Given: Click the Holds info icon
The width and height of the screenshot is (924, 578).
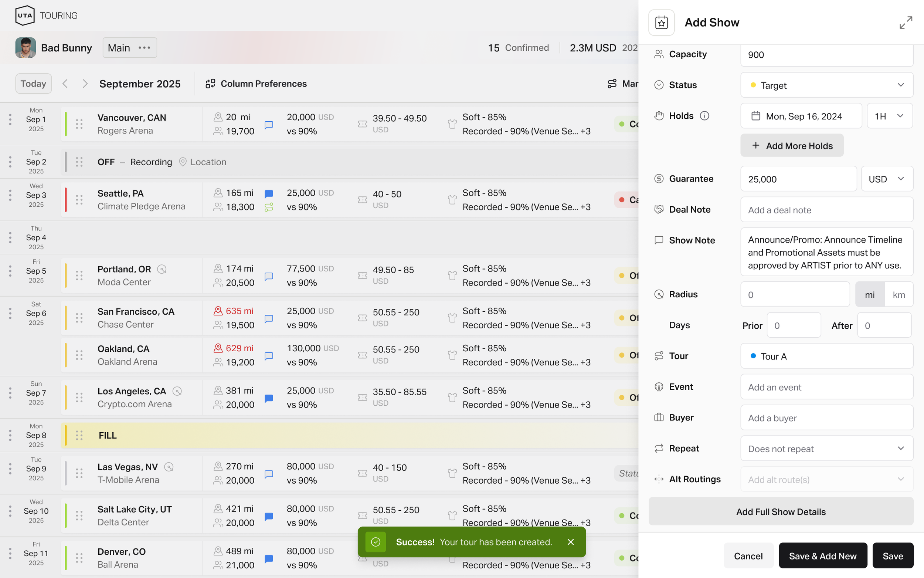Looking at the screenshot, I should pos(704,116).
